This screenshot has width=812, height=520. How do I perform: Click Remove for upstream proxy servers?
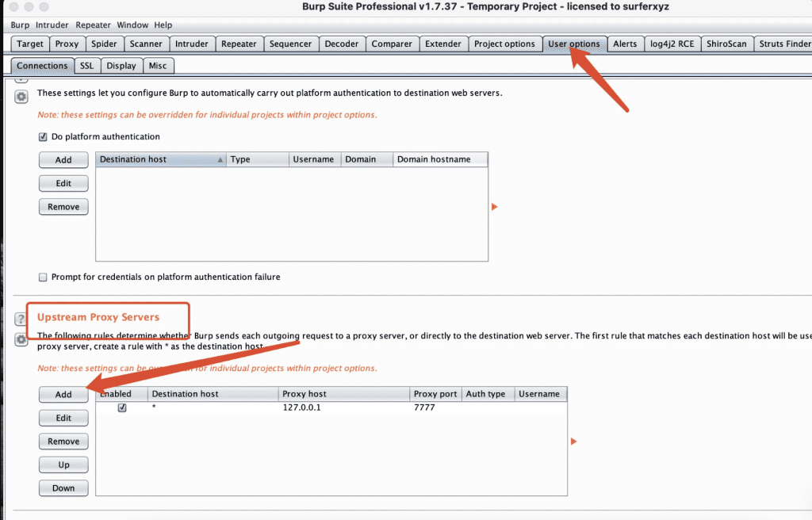[x=63, y=442]
